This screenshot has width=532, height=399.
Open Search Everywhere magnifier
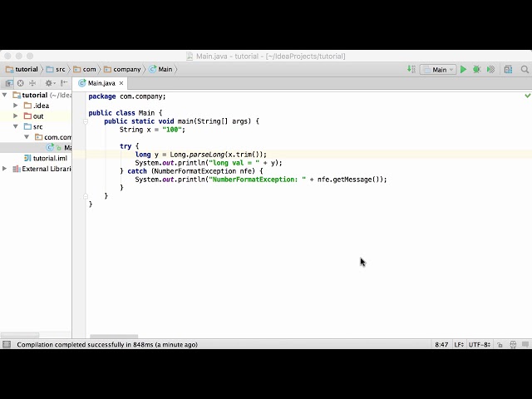pyautogui.click(x=525, y=69)
